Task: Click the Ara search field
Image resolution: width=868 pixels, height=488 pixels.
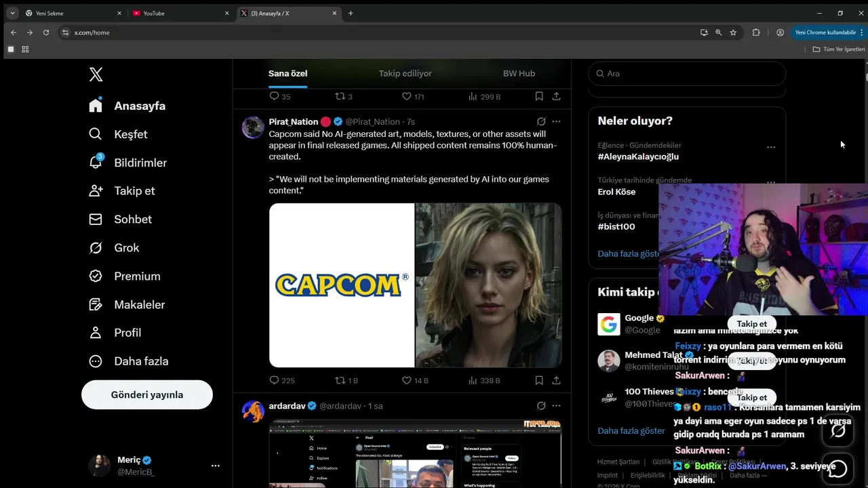Action: (x=687, y=73)
